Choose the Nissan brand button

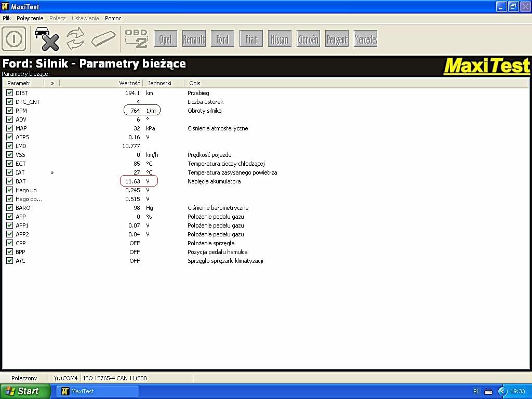coord(280,38)
